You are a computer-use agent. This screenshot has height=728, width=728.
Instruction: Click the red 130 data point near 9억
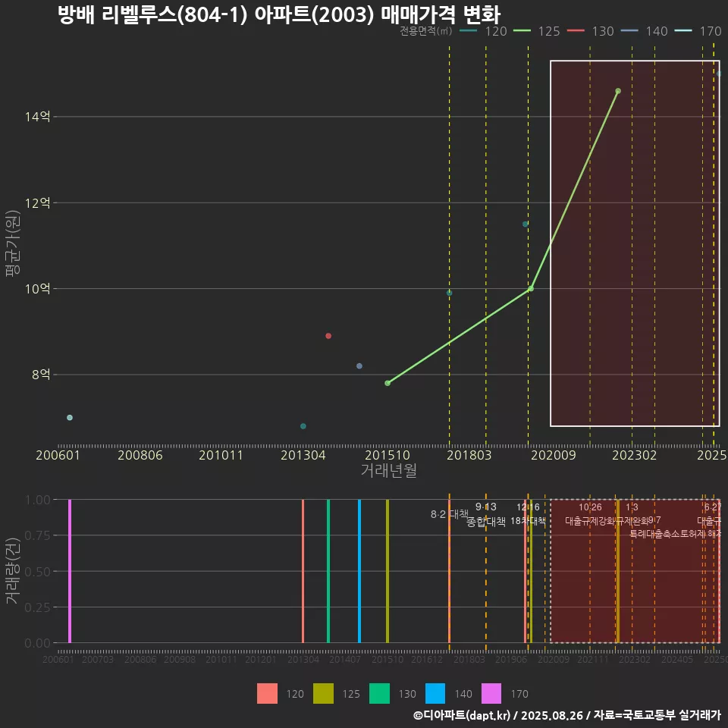328,336
